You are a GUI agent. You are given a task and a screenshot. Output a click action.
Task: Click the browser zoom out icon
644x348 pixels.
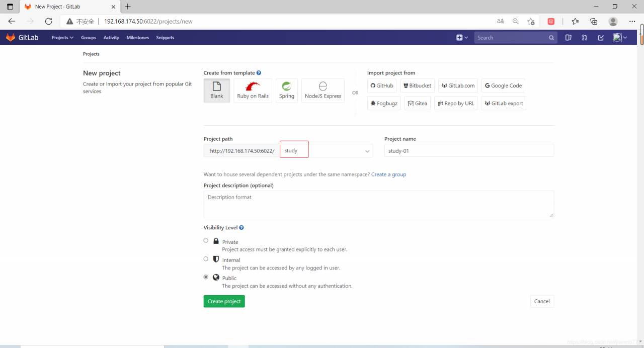click(516, 21)
